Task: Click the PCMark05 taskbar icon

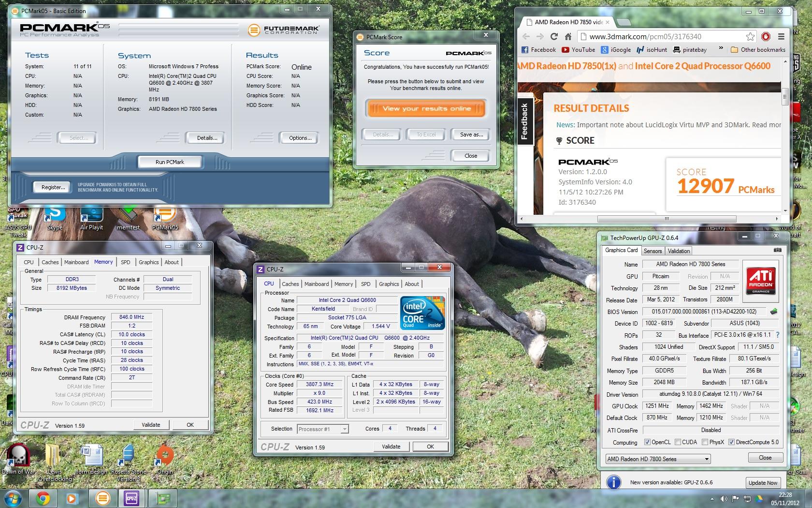Action: (102, 498)
